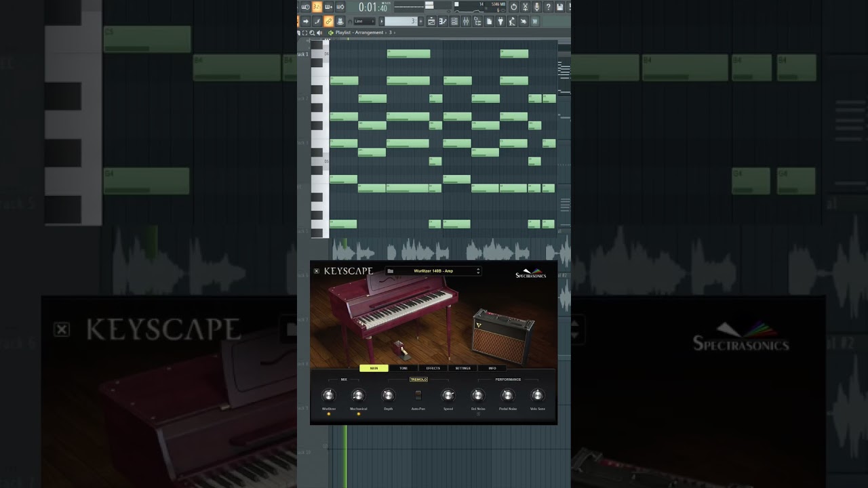Click the curved line toolbar icon
Screen dimensions: 868x488
pyautogui.click(x=317, y=21)
